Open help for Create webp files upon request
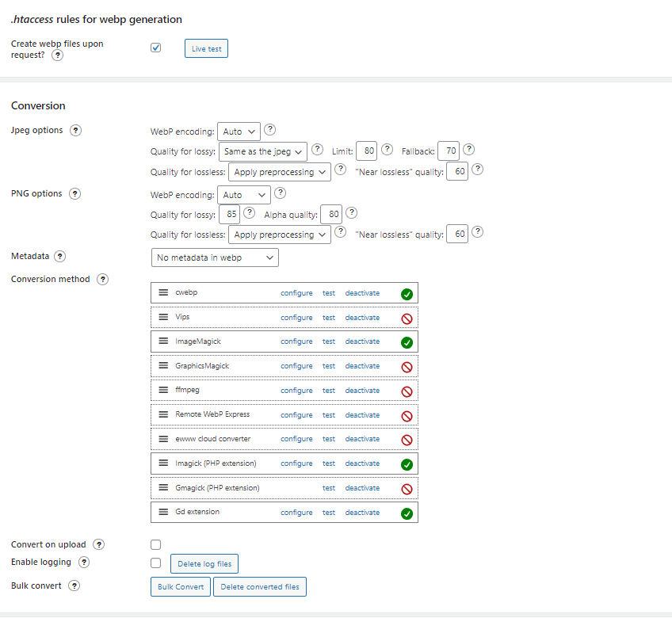This screenshot has height=618, width=672. click(57, 55)
